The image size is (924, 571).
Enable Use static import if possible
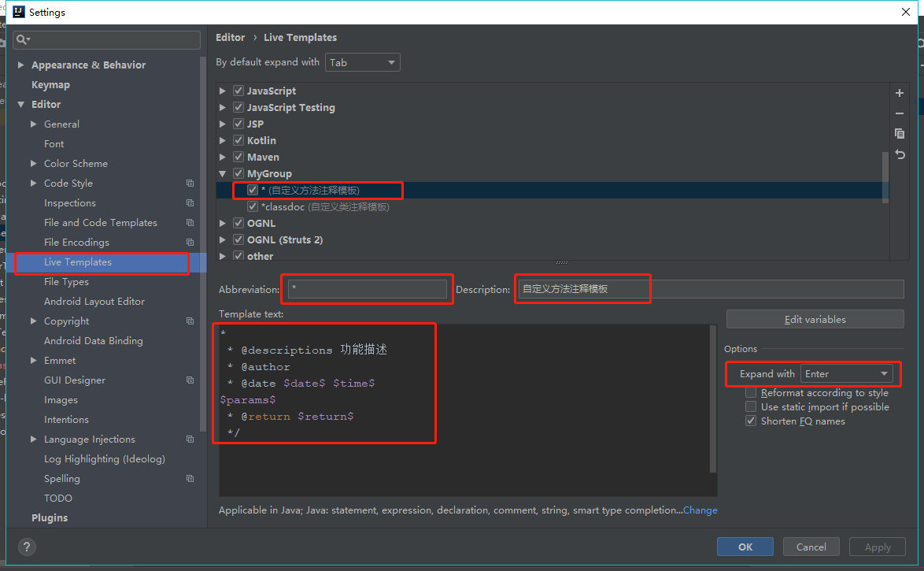pyautogui.click(x=751, y=407)
